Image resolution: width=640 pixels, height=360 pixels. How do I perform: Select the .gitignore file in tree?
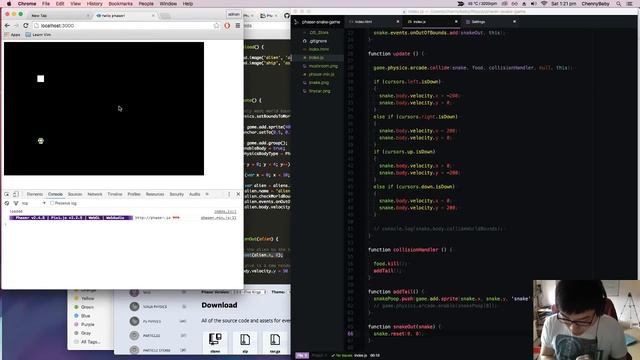coord(318,41)
